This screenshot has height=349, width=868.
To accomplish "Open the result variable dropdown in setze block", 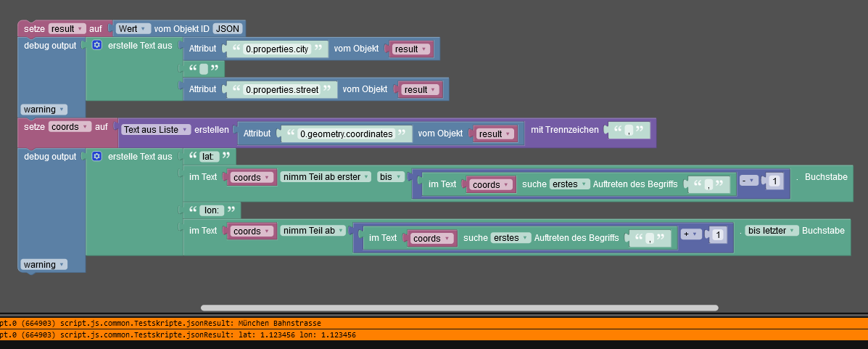I will 67,29.
